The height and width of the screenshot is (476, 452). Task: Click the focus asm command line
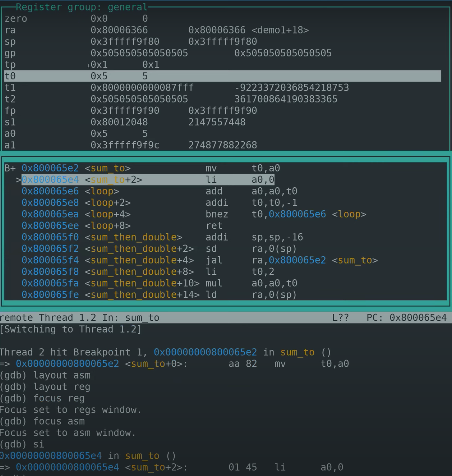42,421
